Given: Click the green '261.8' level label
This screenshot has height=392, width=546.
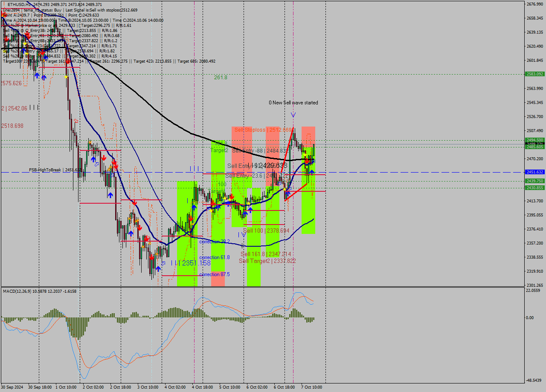Looking at the screenshot, I should click(x=221, y=78).
